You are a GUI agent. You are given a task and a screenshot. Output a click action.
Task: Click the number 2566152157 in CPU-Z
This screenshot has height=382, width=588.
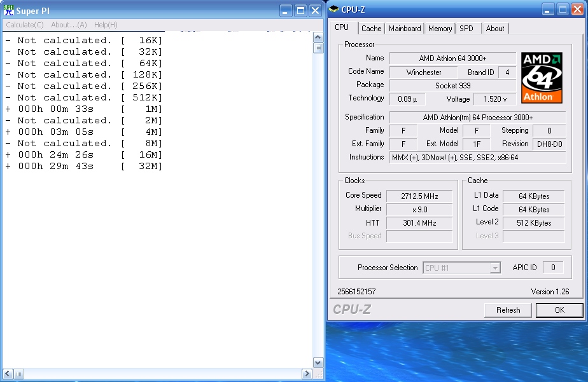tap(356, 291)
